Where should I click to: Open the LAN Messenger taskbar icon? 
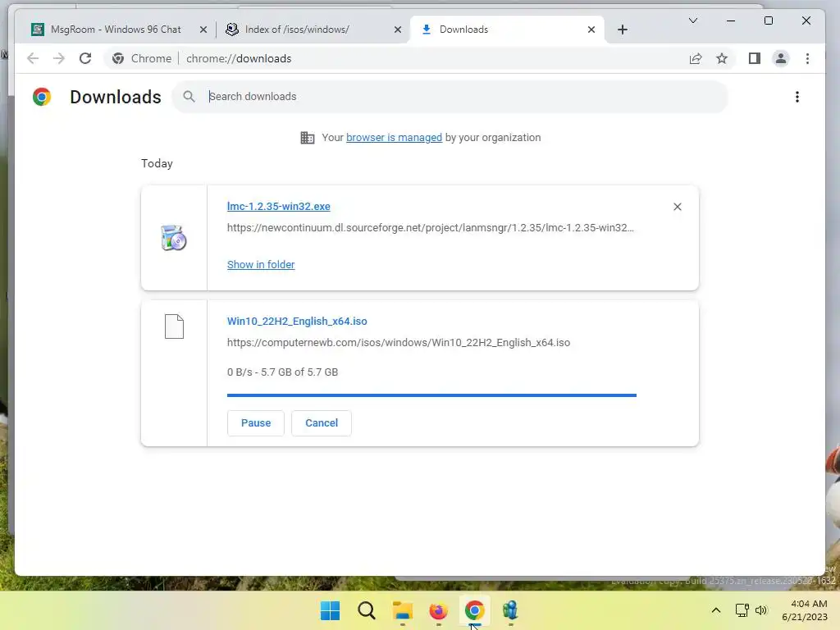[x=510, y=610]
